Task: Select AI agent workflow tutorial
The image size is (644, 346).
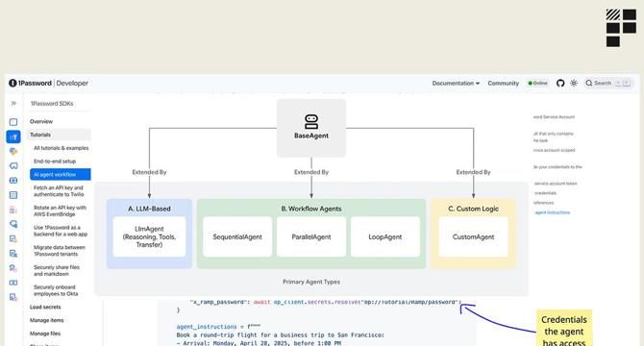Action: (x=61, y=174)
